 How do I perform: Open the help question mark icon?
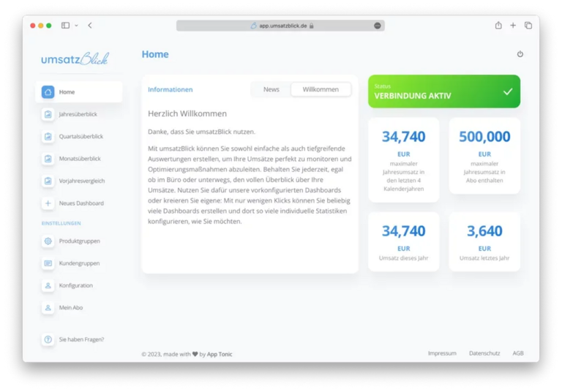pyautogui.click(x=48, y=339)
